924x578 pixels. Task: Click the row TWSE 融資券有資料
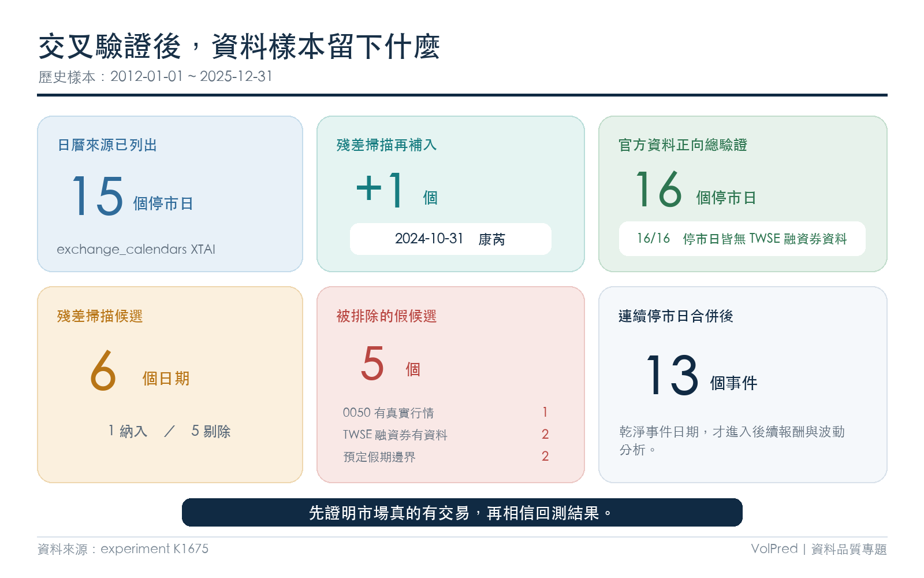point(446,435)
